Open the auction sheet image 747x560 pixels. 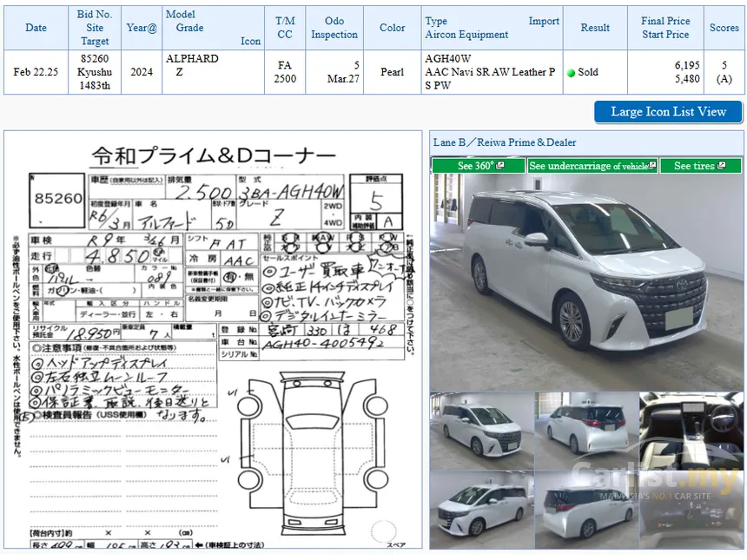213,339
